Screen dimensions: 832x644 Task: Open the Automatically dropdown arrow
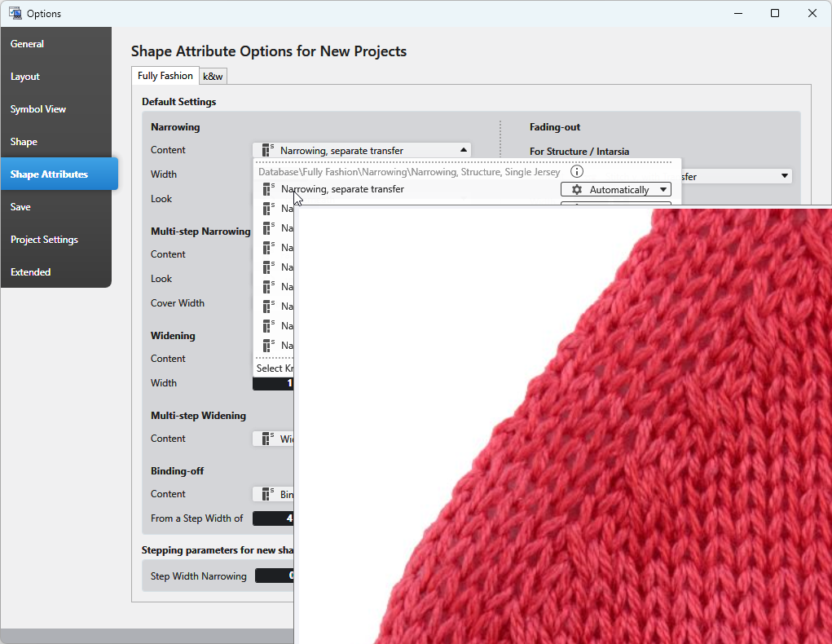click(663, 190)
